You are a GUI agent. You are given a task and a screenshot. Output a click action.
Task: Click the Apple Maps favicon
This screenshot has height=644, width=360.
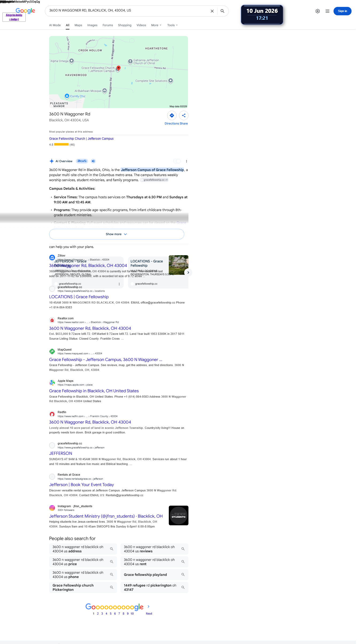[x=52, y=383]
